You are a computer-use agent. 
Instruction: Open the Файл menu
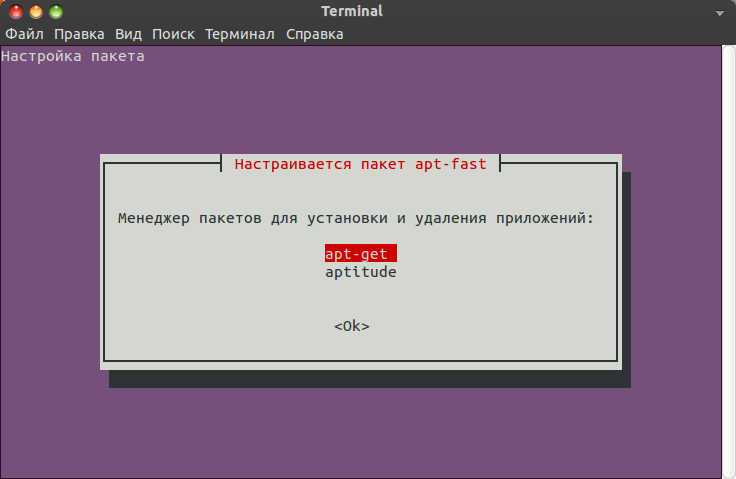(24, 34)
